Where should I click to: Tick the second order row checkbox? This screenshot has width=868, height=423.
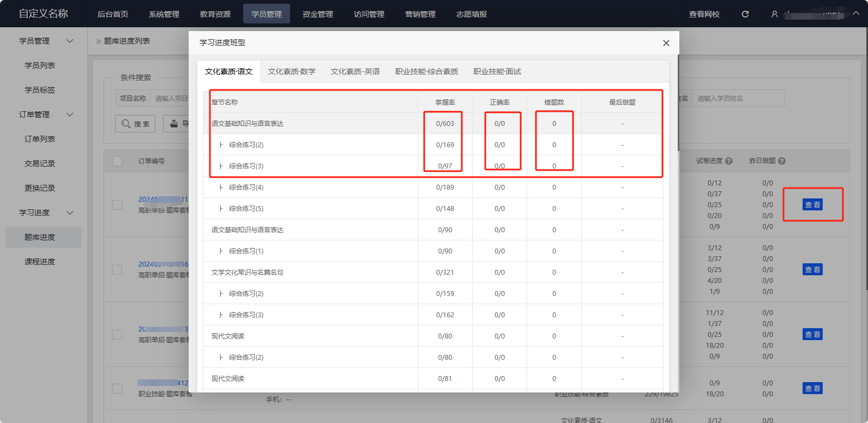pyautogui.click(x=117, y=270)
